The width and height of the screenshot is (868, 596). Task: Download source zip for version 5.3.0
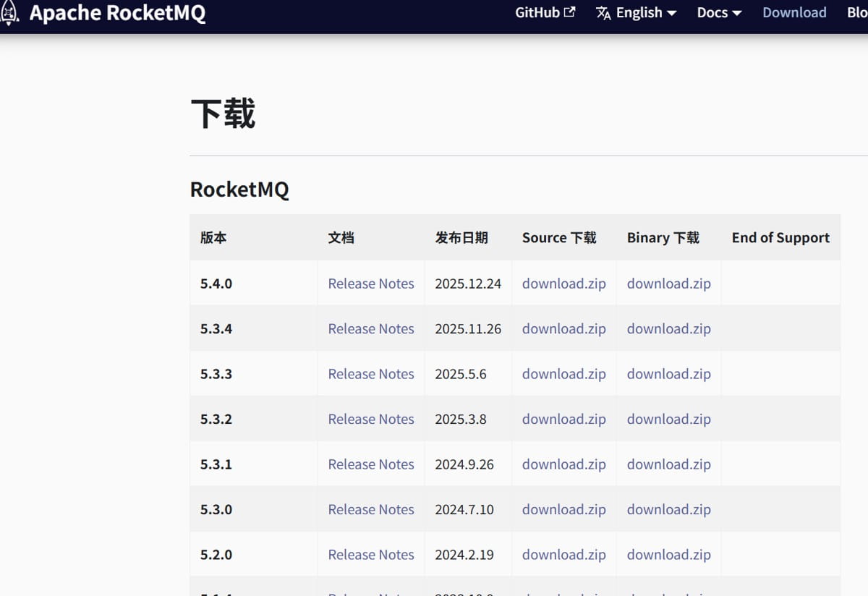(x=563, y=509)
